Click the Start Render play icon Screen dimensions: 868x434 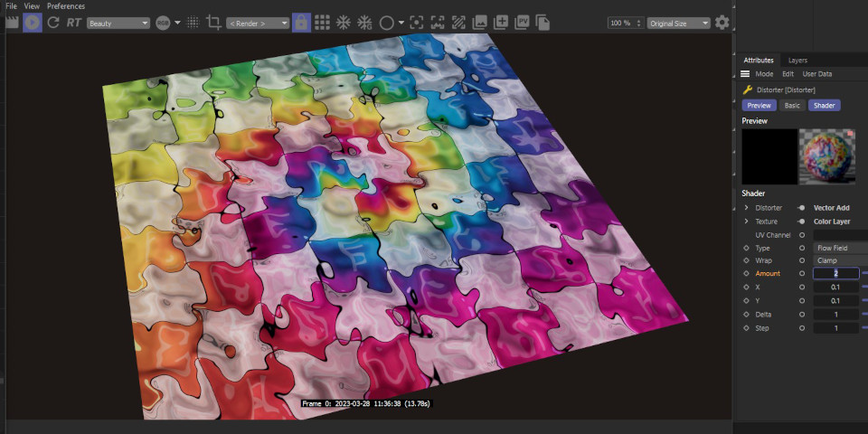(x=33, y=23)
